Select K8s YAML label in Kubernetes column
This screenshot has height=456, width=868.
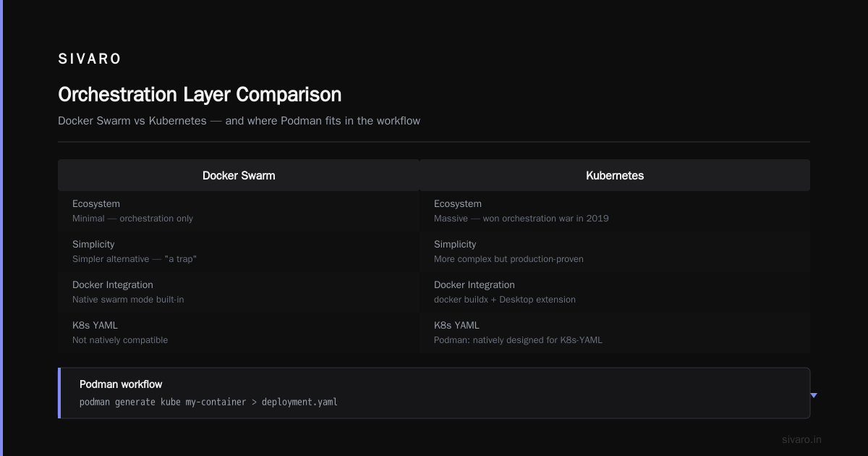(x=456, y=326)
